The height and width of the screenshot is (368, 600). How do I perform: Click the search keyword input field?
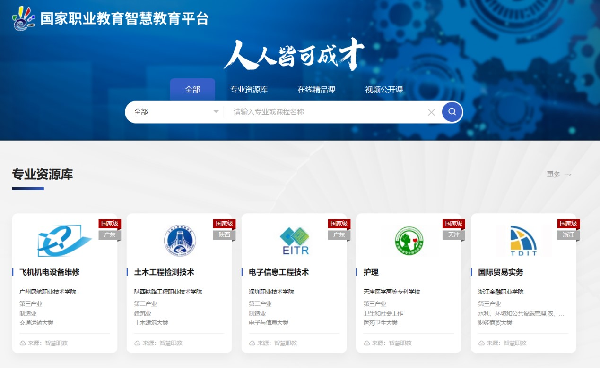pos(327,112)
